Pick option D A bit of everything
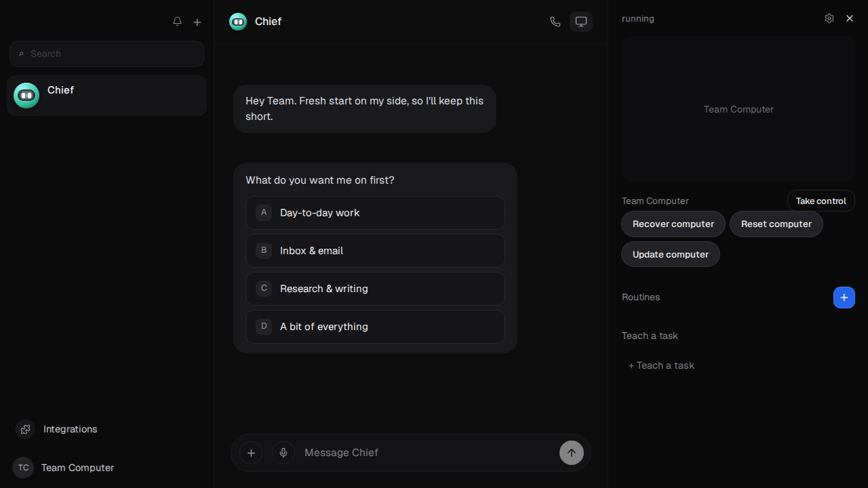Screen dimensions: 868x488 375,327
